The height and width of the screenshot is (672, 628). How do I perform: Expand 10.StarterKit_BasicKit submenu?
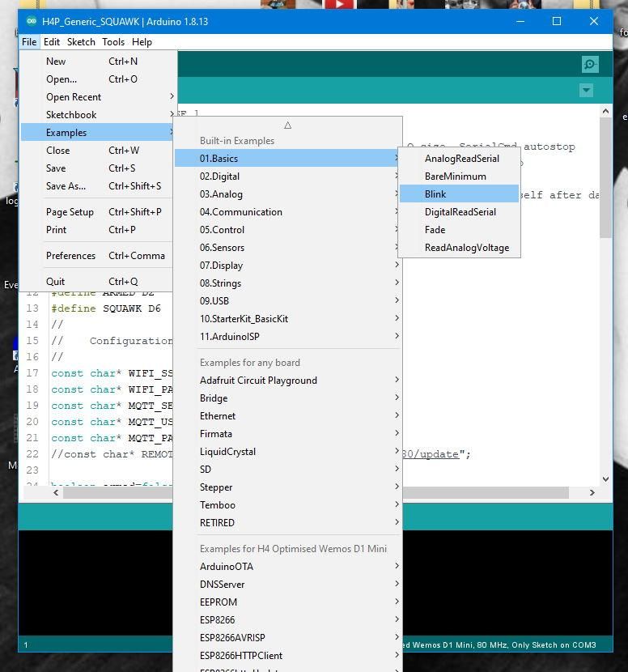coord(287,318)
